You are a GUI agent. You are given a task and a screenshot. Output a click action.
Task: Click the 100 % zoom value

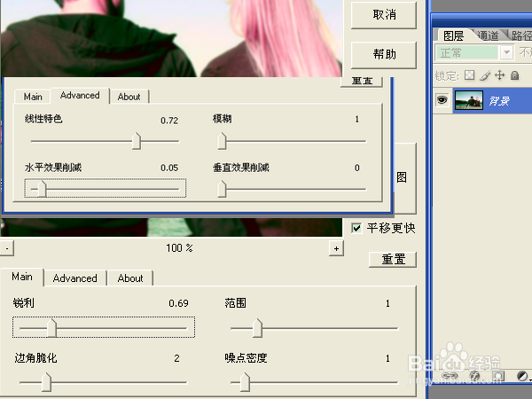(x=179, y=248)
